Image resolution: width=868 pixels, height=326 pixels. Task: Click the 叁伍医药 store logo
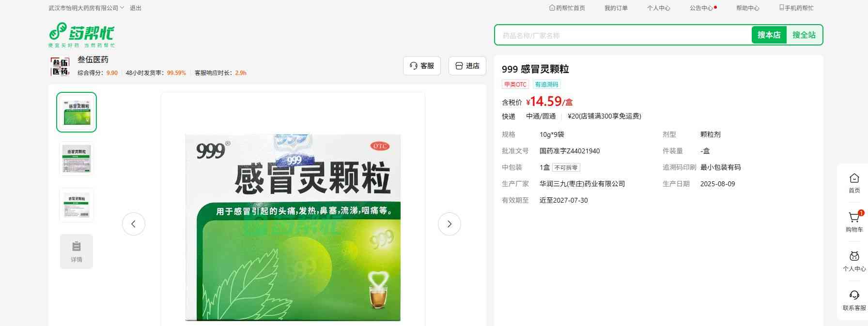pos(60,66)
